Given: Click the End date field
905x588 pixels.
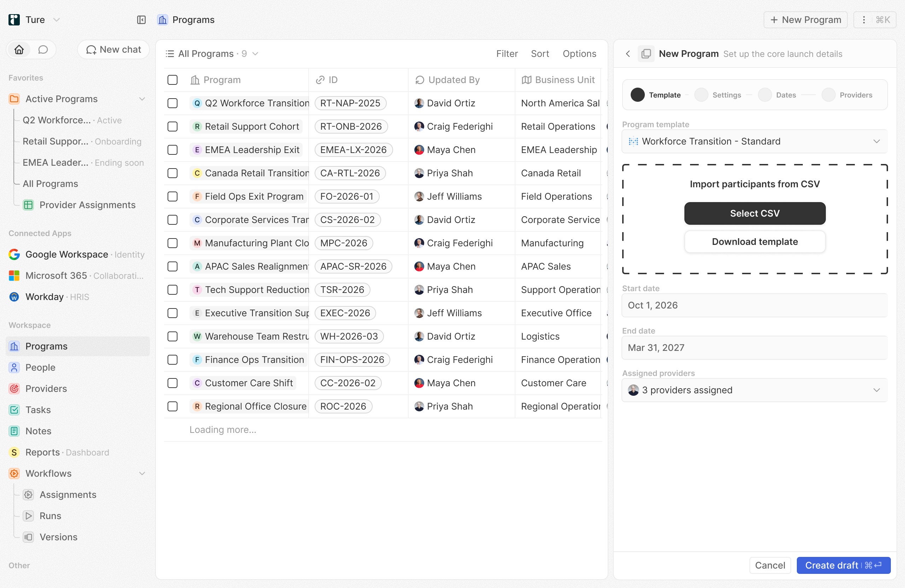Looking at the screenshot, I should [754, 347].
